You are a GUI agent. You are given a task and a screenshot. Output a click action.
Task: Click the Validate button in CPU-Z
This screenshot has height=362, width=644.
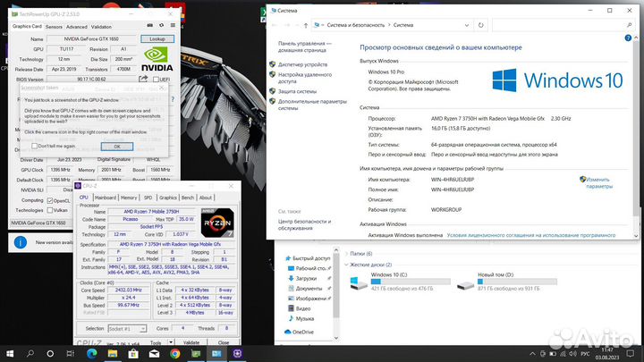point(191,342)
